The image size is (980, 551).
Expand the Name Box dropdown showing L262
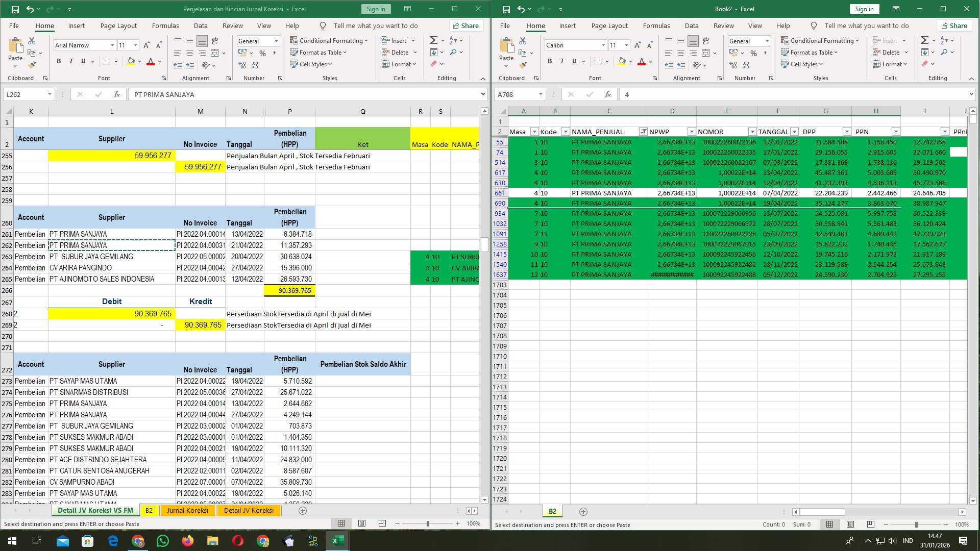[x=50, y=94]
